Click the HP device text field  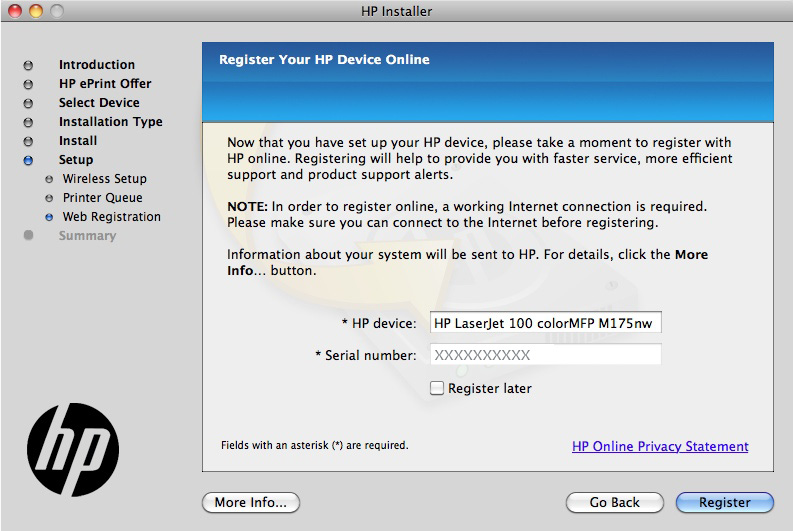point(546,323)
